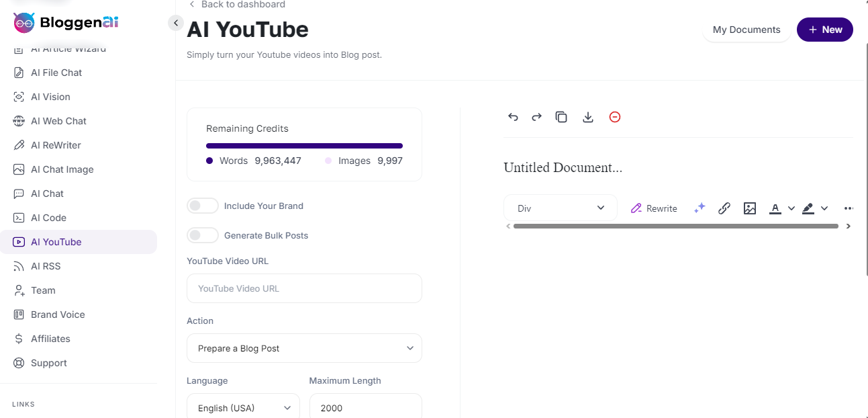Screen dimensions: 868x418
Task: Click the editor toolbar horizontal scrollbar
Action: (675, 226)
